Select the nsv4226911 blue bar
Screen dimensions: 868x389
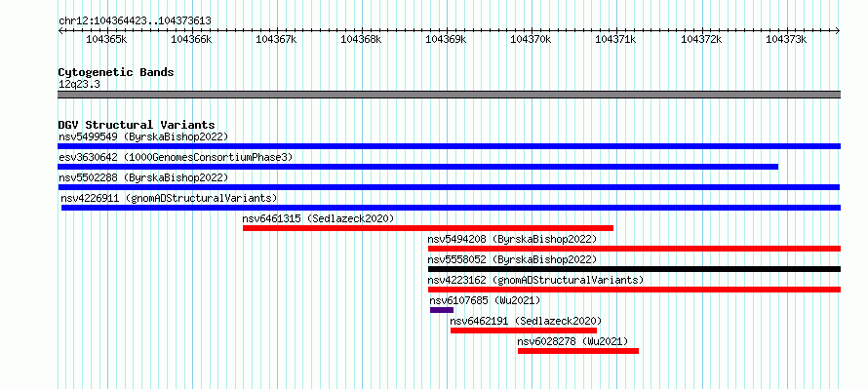pyautogui.click(x=452, y=208)
